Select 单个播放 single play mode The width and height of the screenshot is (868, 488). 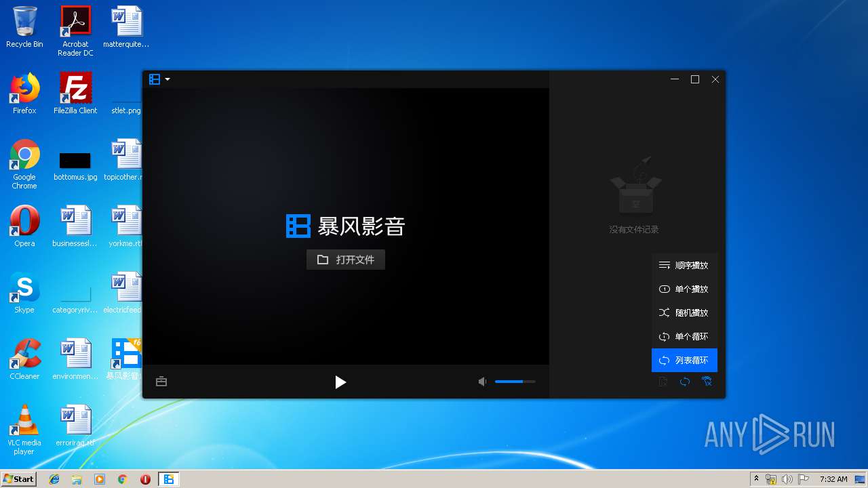click(x=684, y=289)
